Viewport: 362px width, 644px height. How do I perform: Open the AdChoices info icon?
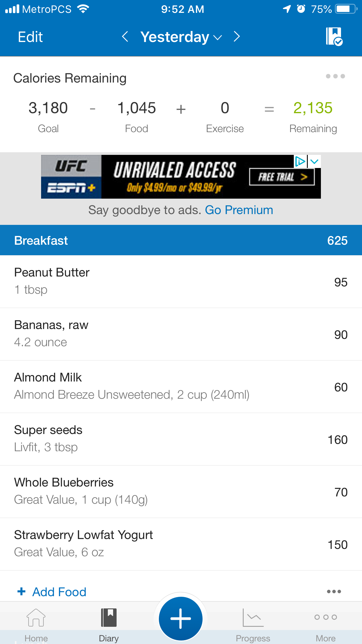tap(300, 161)
